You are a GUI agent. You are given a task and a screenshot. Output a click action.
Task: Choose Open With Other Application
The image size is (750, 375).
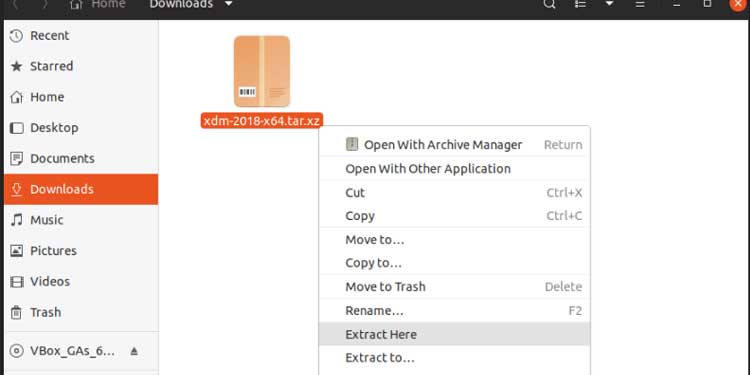click(x=454, y=168)
